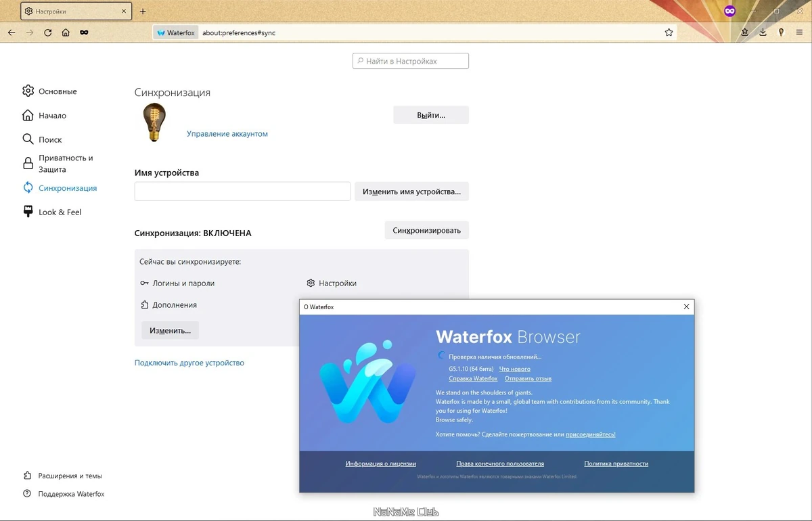This screenshot has width=812, height=521.
Task: Open Поддержка Waterfox link
Action: tap(64, 494)
